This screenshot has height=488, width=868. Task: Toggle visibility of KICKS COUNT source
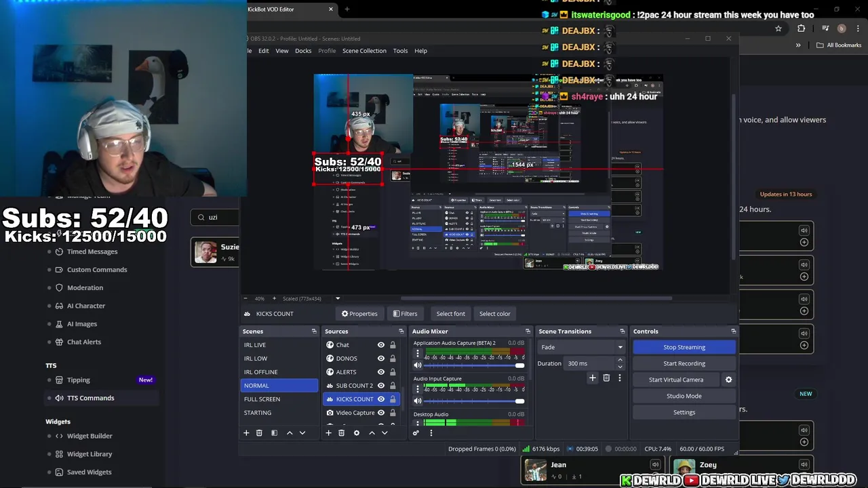381,399
